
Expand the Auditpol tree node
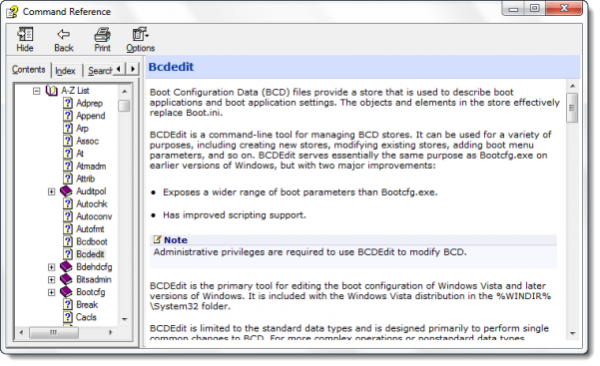coord(51,191)
